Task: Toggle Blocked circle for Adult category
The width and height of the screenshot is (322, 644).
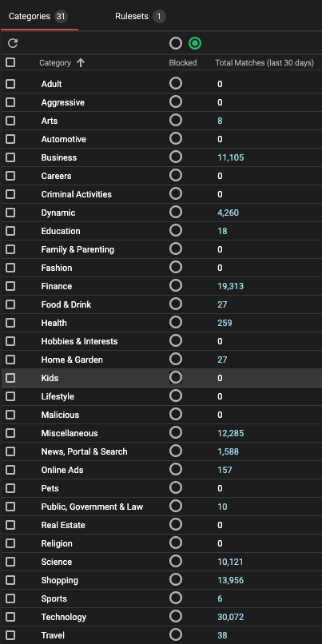Action: click(175, 83)
